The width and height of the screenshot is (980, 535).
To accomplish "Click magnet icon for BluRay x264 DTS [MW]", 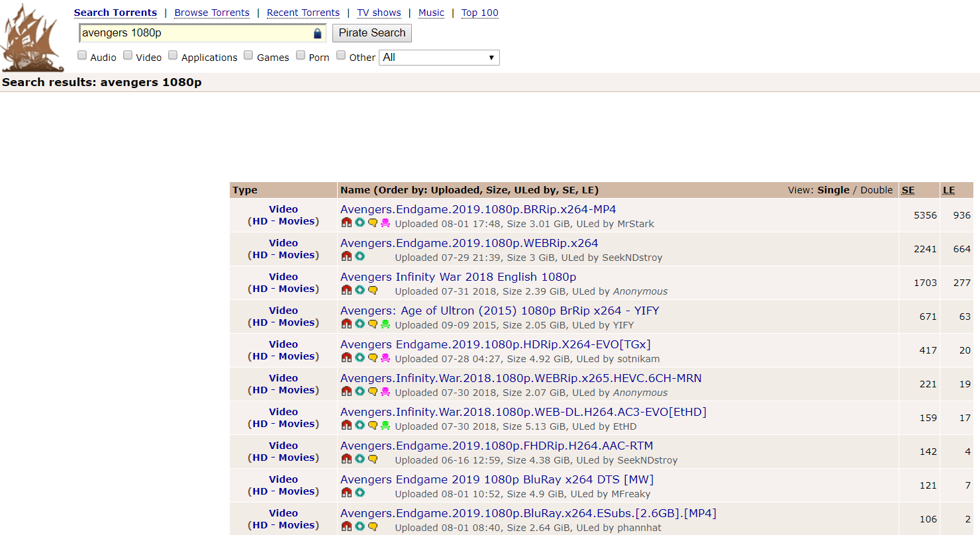I will [346, 493].
